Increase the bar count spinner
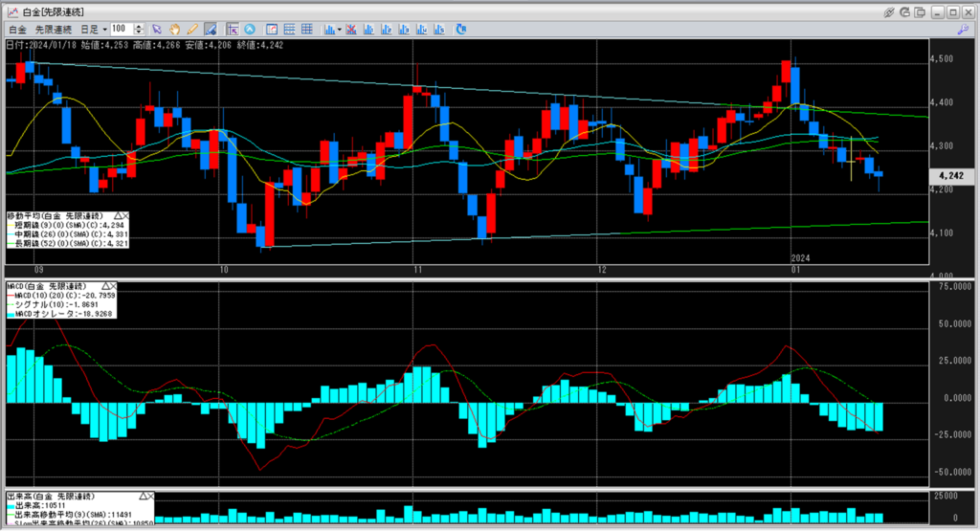The width and height of the screenshot is (980, 531). click(x=139, y=26)
